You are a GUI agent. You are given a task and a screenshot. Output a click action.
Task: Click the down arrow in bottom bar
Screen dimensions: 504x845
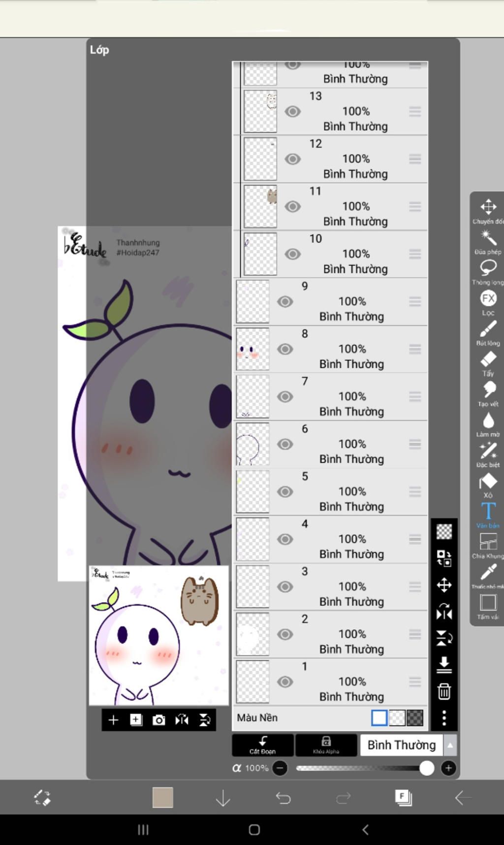[223, 798]
